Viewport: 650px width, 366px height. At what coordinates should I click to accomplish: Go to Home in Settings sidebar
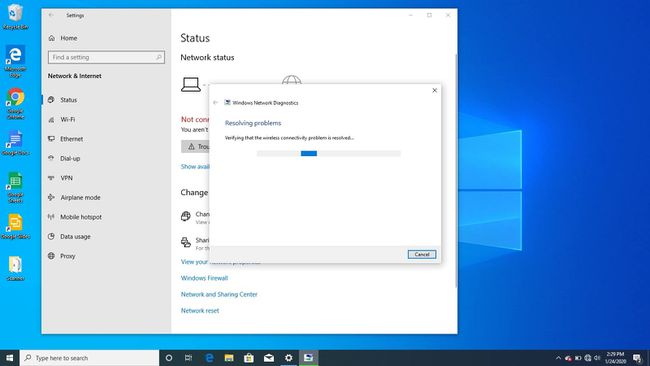[69, 38]
